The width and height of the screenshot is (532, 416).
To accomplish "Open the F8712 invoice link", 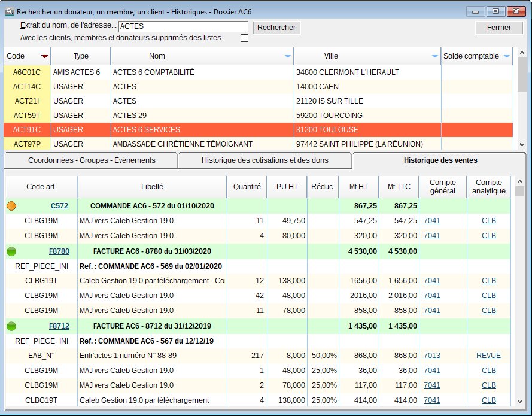I will (59, 326).
